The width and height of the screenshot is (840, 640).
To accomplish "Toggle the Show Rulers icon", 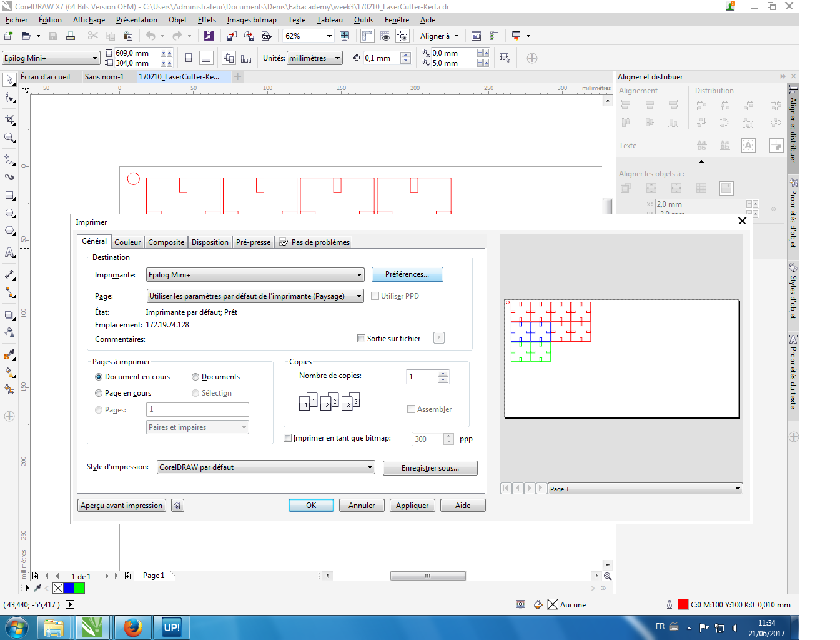I will pyautogui.click(x=367, y=36).
